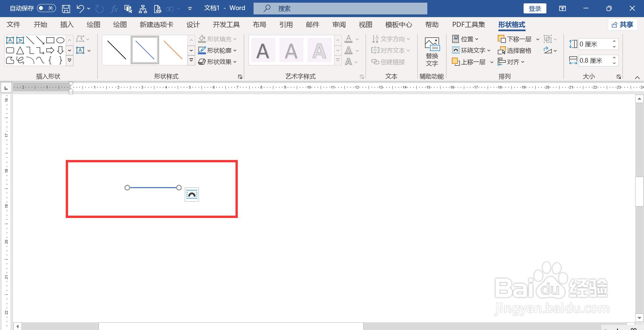Click the Undo icon

(x=80, y=8)
